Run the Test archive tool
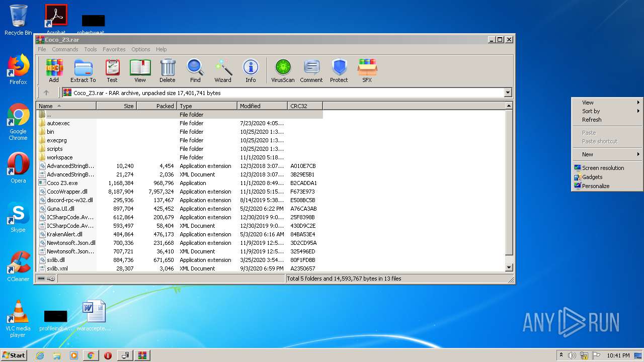The height and width of the screenshot is (362, 644). (112, 70)
